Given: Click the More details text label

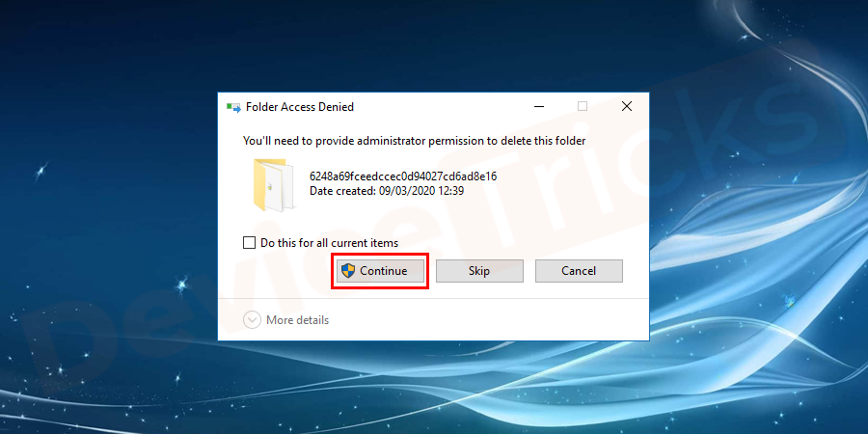Looking at the screenshot, I should (x=297, y=320).
